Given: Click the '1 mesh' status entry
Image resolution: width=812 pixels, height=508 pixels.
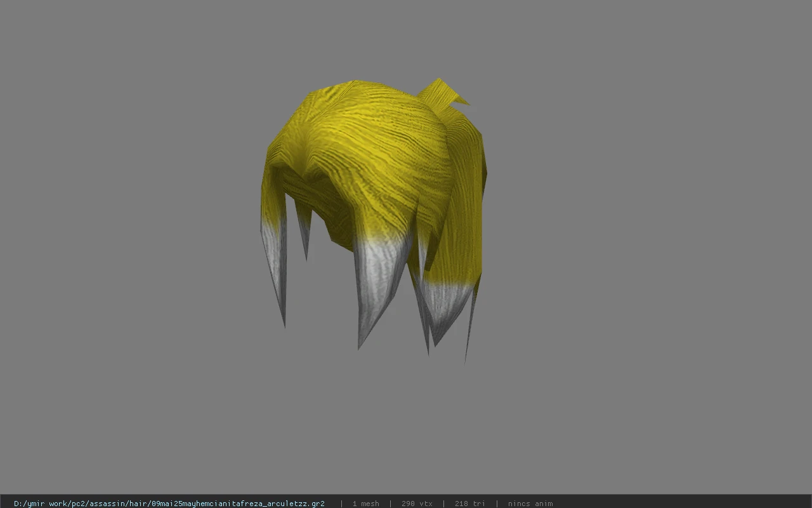Looking at the screenshot, I should [365, 504].
